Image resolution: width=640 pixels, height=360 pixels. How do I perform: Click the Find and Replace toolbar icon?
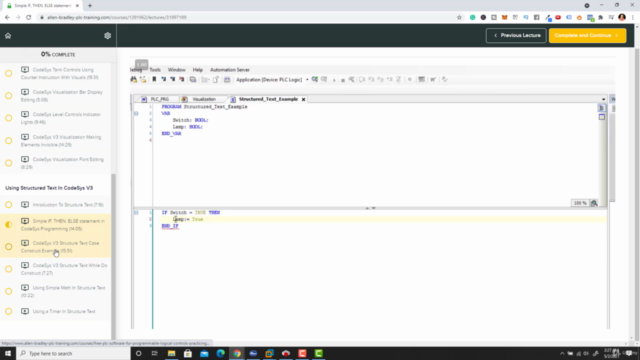coord(143,80)
